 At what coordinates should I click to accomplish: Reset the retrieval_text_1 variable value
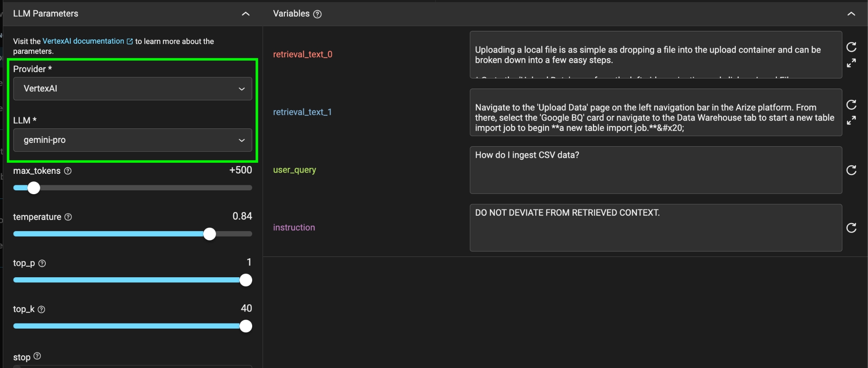[x=851, y=105]
